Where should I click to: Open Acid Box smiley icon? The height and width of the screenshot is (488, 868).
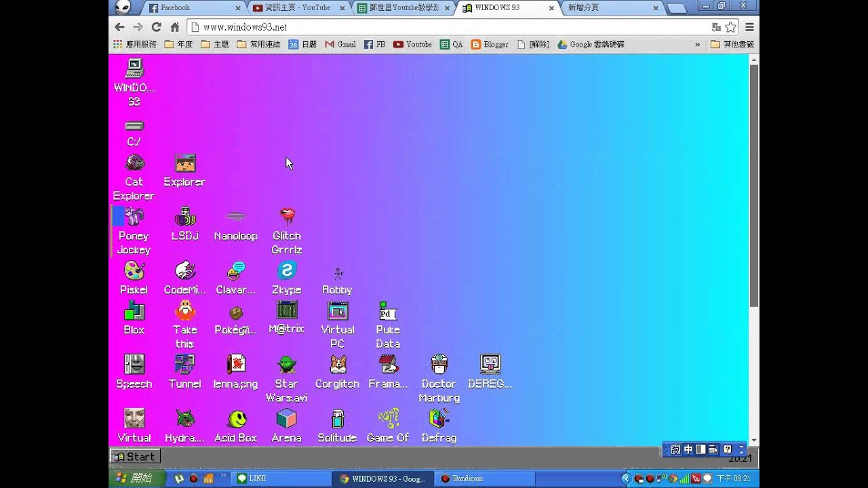tap(236, 419)
